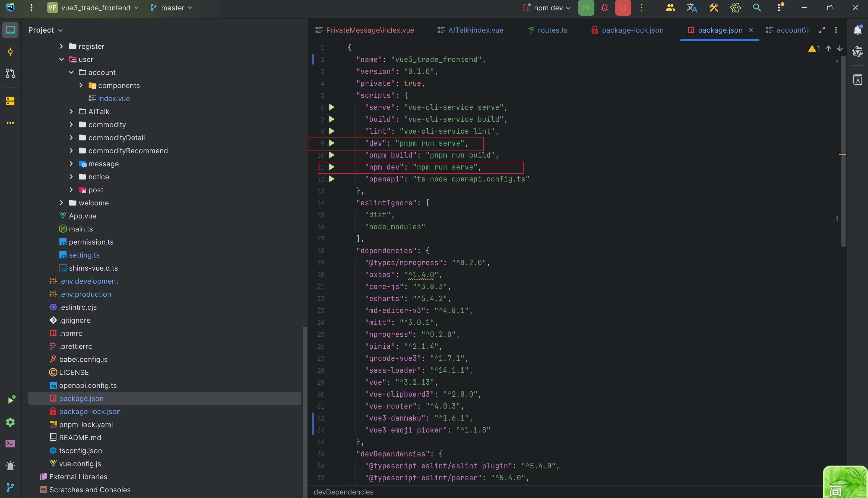Open the build tools hammer icon
Image resolution: width=868 pixels, height=498 pixels.
(714, 8)
